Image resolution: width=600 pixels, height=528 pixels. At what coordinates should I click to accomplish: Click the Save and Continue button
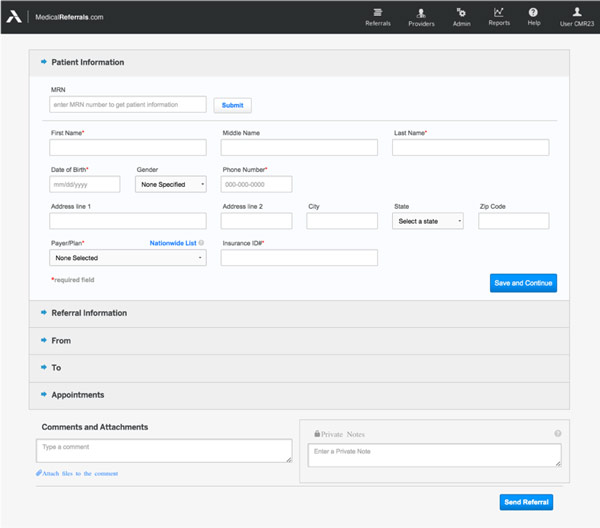pyautogui.click(x=523, y=283)
